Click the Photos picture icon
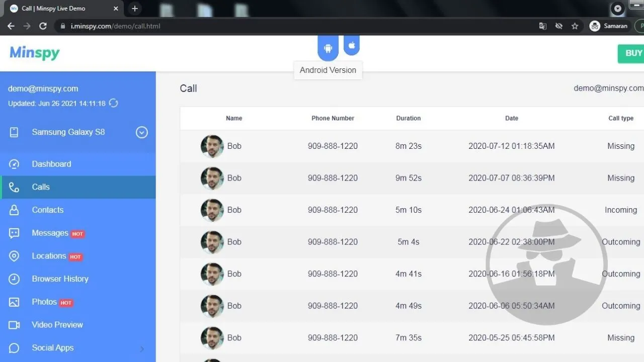 [x=14, y=302]
